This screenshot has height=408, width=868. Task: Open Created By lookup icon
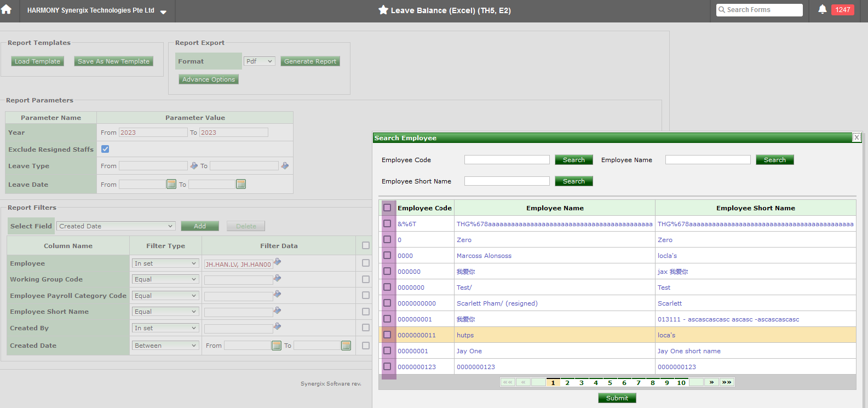278,326
